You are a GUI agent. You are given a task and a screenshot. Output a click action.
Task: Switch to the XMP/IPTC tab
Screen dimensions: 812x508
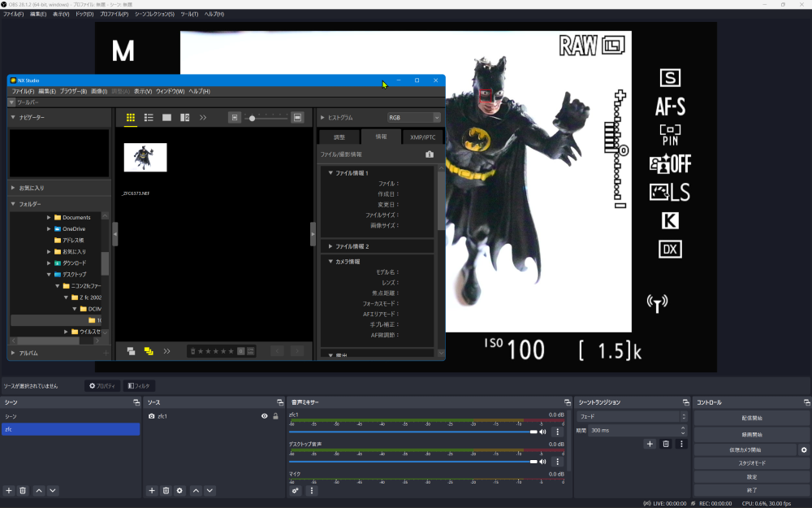pos(422,137)
